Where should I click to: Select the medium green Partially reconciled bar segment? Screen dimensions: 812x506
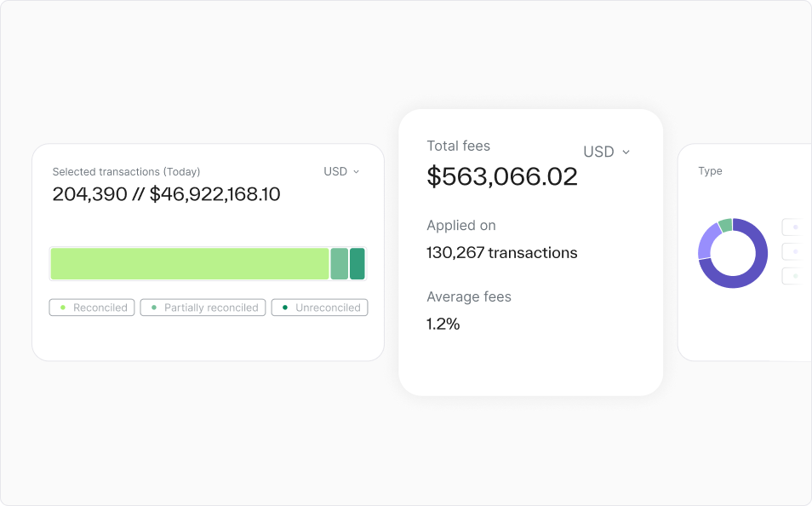[x=339, y=264]
